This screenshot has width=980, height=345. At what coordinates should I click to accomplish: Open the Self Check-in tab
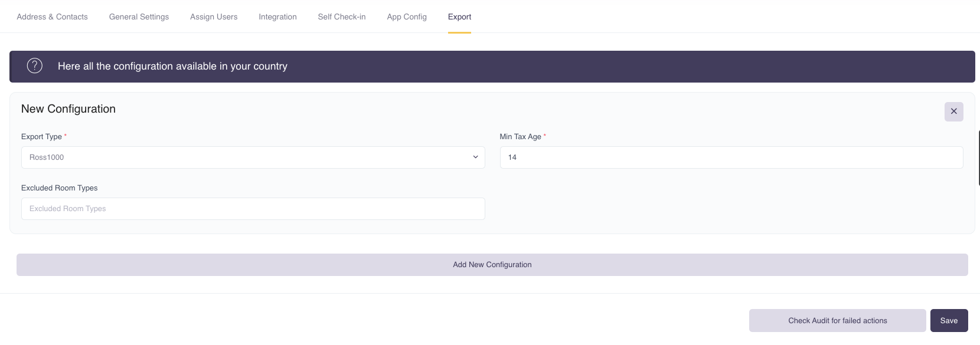(342, 17)
